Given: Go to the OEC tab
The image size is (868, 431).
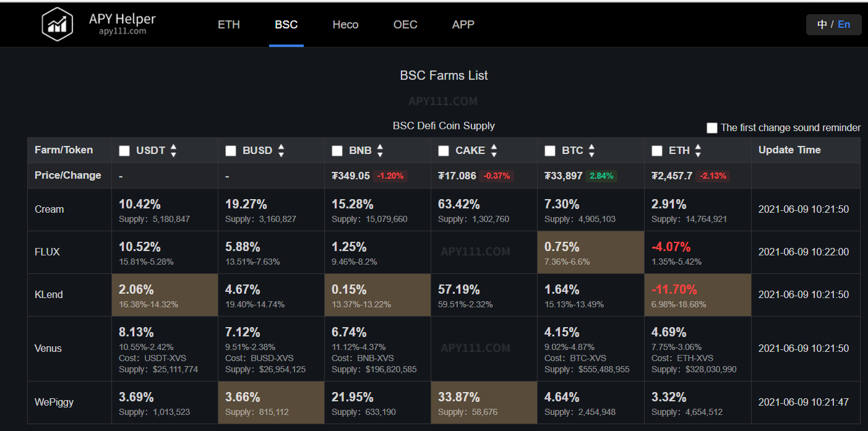Looking at the screenshot, I should pos(405,25).
